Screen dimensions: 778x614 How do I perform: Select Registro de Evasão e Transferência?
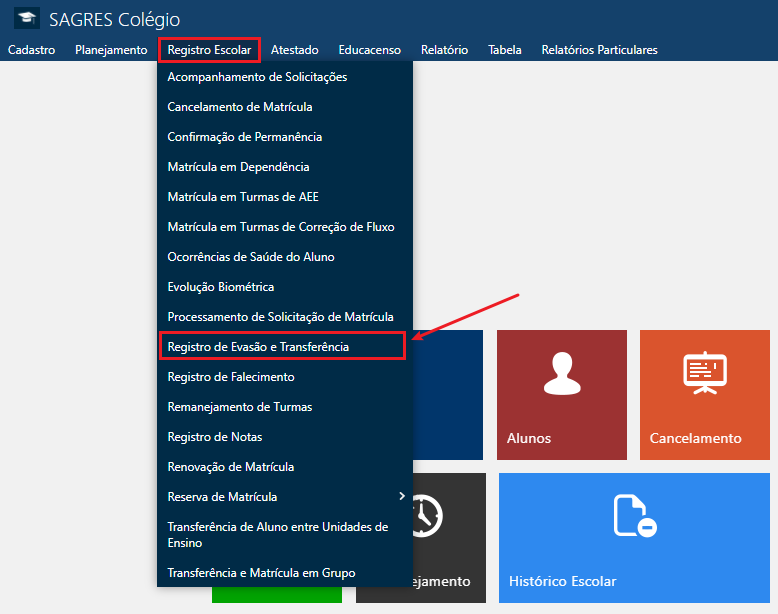click(x=258, y=347)
